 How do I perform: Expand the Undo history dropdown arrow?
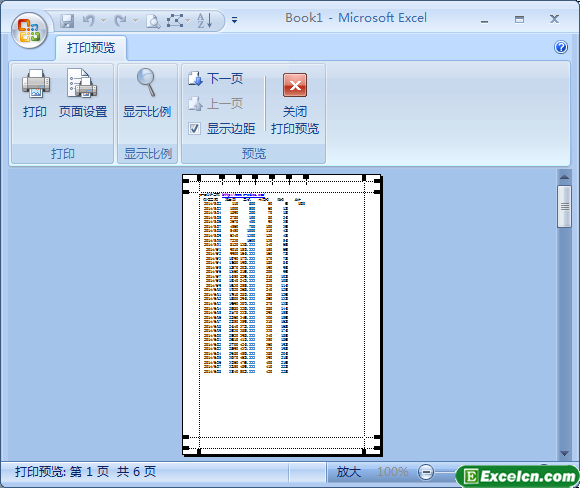[x=104, y=21]
